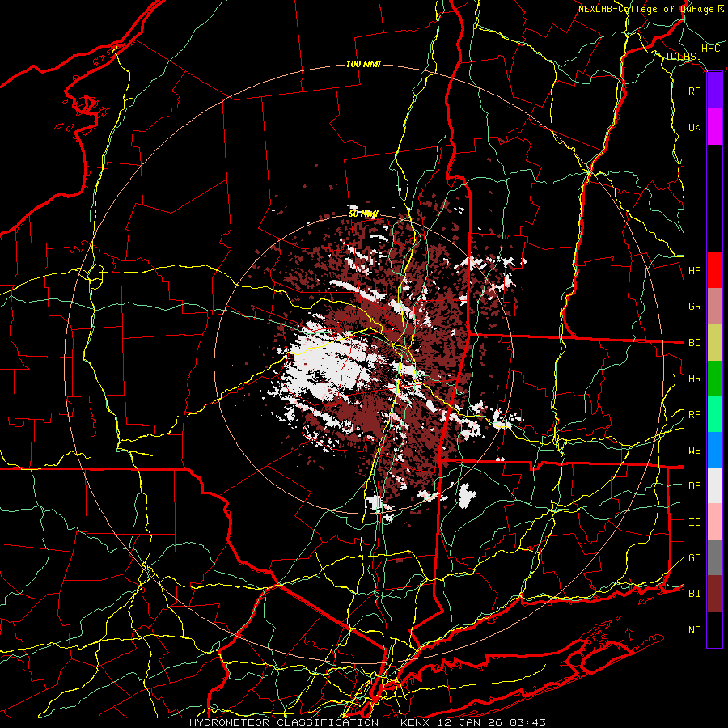Click the WS legend label
728x728 pixels.
tap(694, 451)
